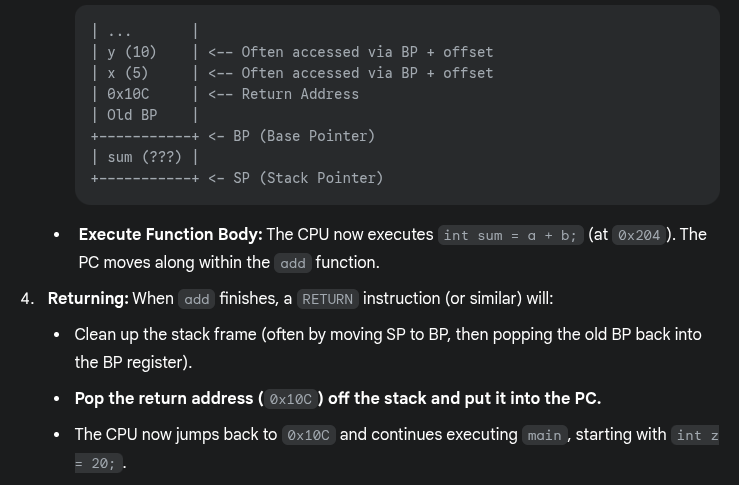Click the '= 20;' code fragment
The height and width of the screenshot is (485, 739).
pos(99,463)
